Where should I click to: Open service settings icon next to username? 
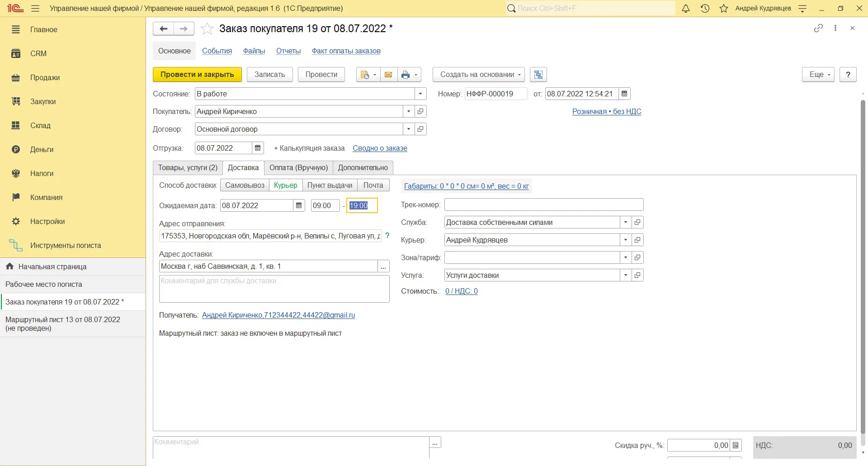click(x=802, y=8)
